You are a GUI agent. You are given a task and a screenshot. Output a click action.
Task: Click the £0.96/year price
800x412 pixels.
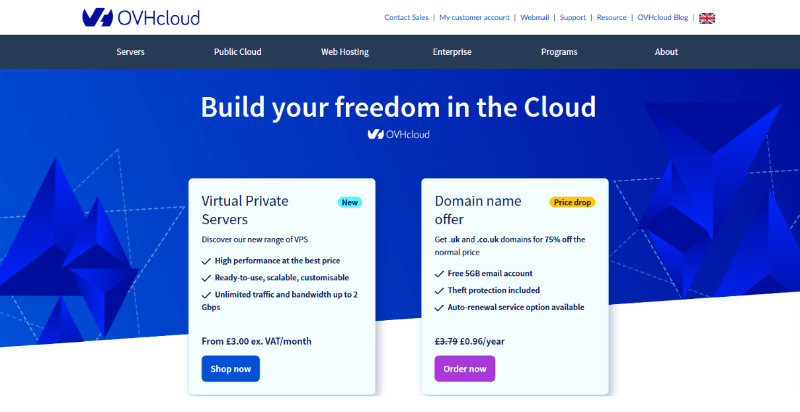click(x=482, y=341)
